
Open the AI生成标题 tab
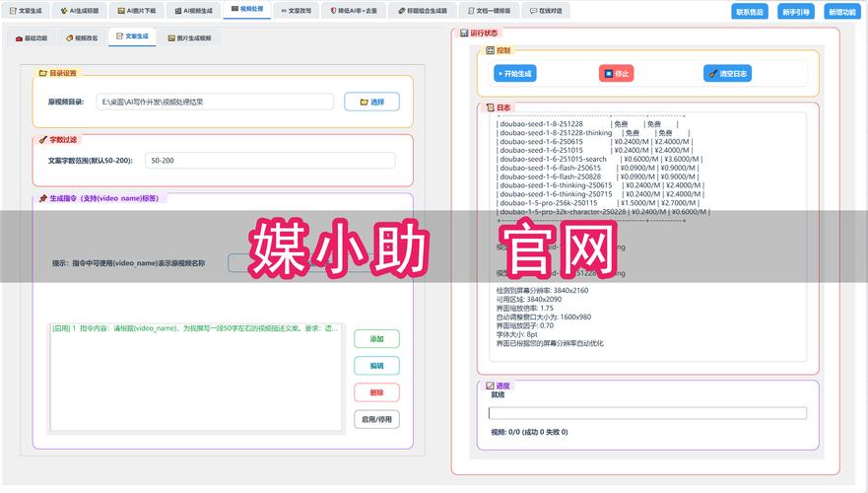(79, 10)
